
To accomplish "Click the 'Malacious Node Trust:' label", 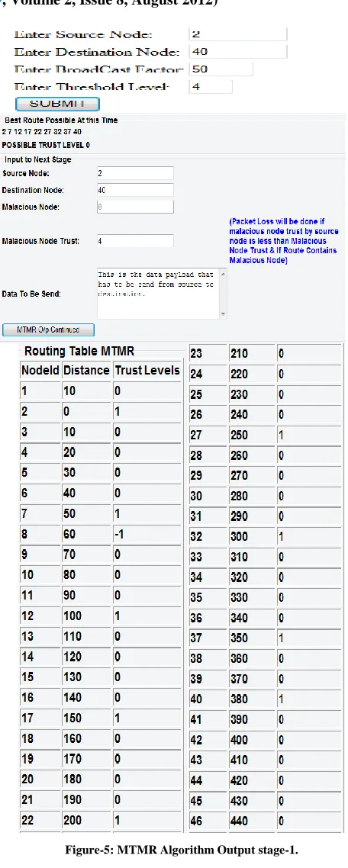I will [40, 241].
